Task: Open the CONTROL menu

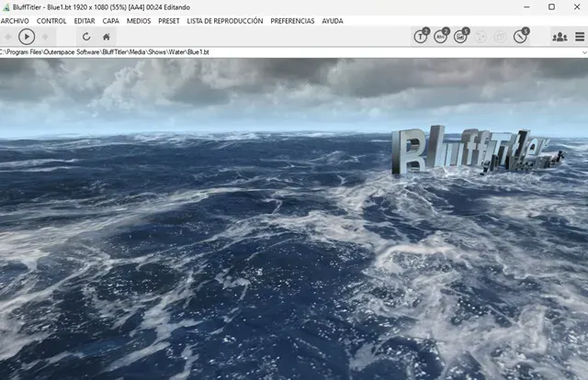Action: click(51, 21)
